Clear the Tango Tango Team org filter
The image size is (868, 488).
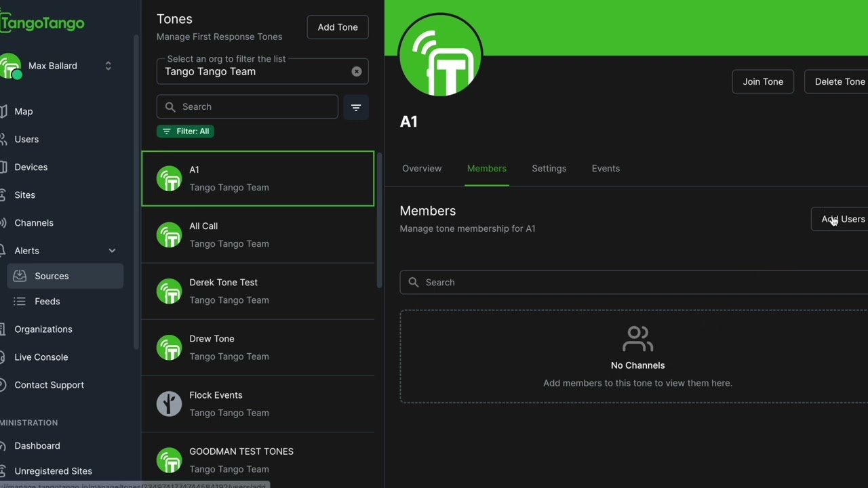[x=357, y=71]
